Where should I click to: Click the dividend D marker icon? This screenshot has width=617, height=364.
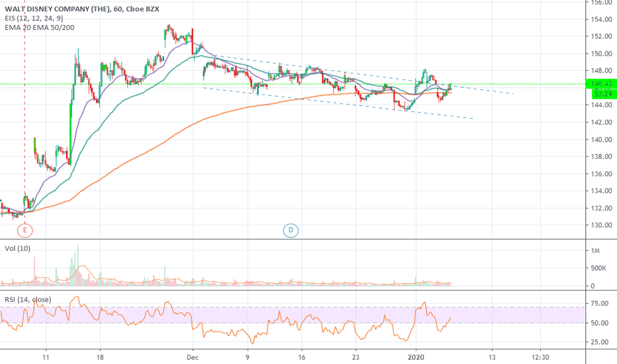[x=291, y=230]
